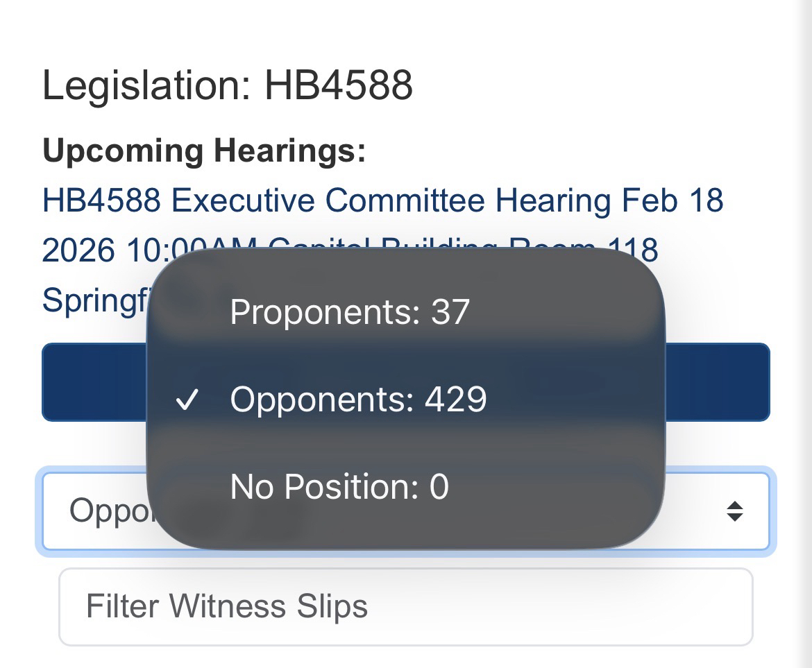The height and width of the screenshot is (668, 812).
Task: Open the HB4588 Executive Committee Hearing link
Action: (x=382, y=201)
